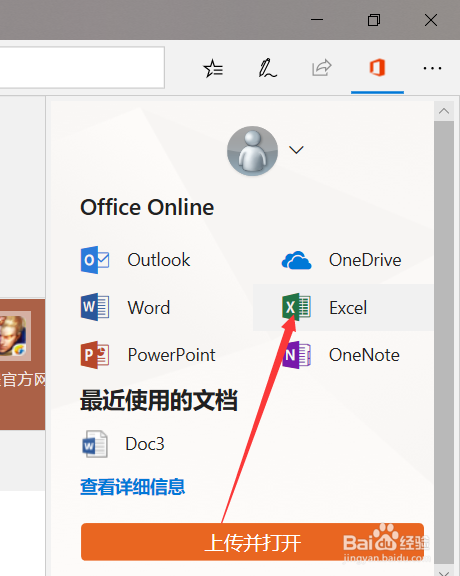Screen dimensions: 460x576
Task: Open the Settings and more ellipsis
Action: coord(432,68)
